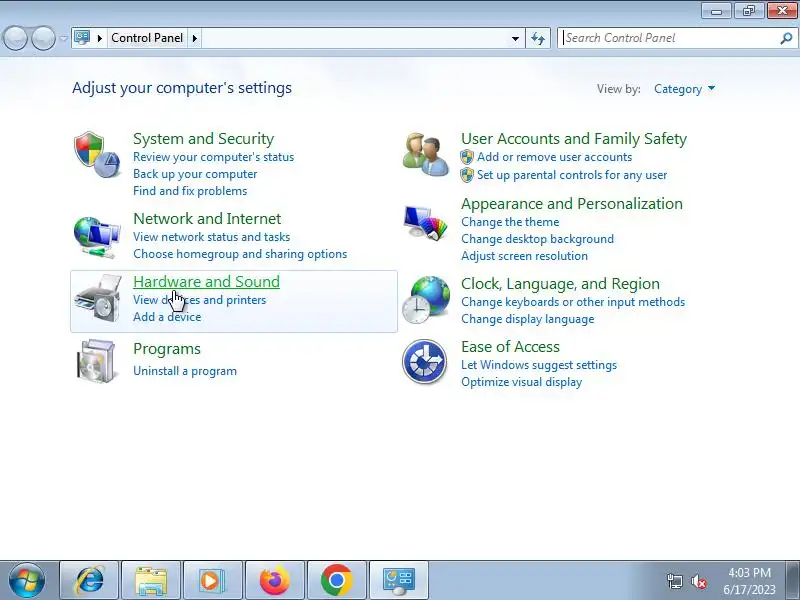Click Change keyboards or other input methods
The width and height of the screenshot is (800, 600).
pyautogui.click(x=573, y=302)
